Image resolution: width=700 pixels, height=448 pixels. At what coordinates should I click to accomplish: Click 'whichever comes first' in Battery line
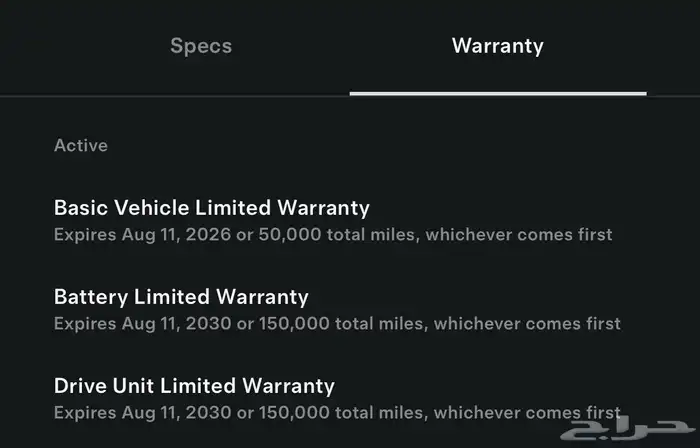pyautogui.click(x=527, y=324)
